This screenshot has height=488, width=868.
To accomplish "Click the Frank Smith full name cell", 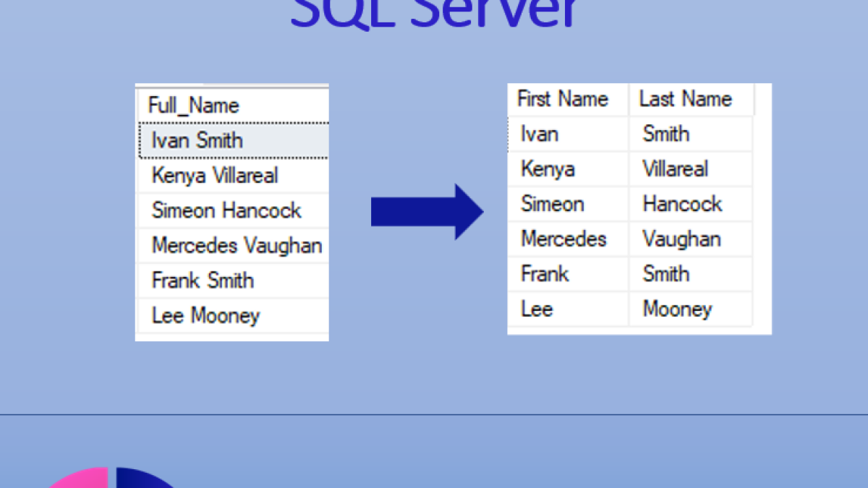I will [x=203, y=281].
